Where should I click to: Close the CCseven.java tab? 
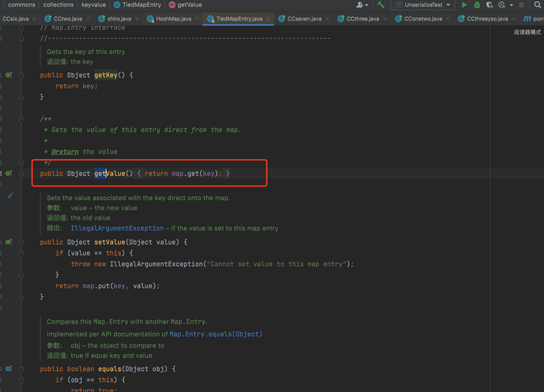coord(327,19)
